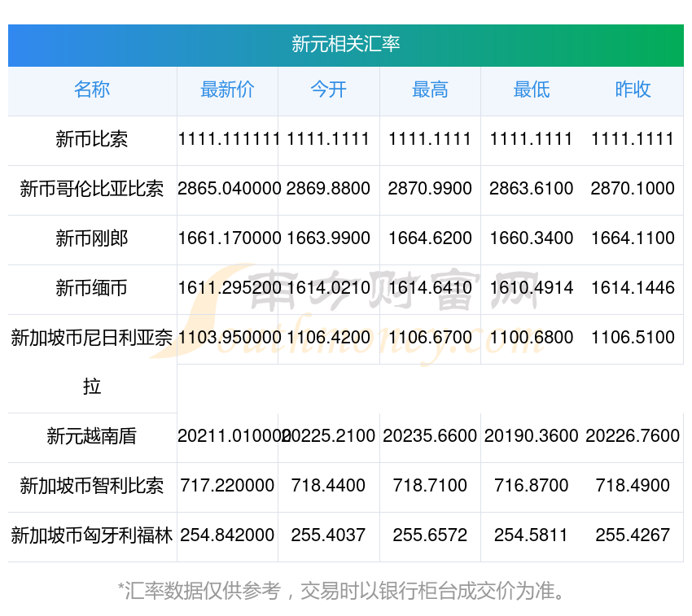The image size is (692, 616).
Task: Select previous close 718.4900 cell
Action: [x=633, y=486]
